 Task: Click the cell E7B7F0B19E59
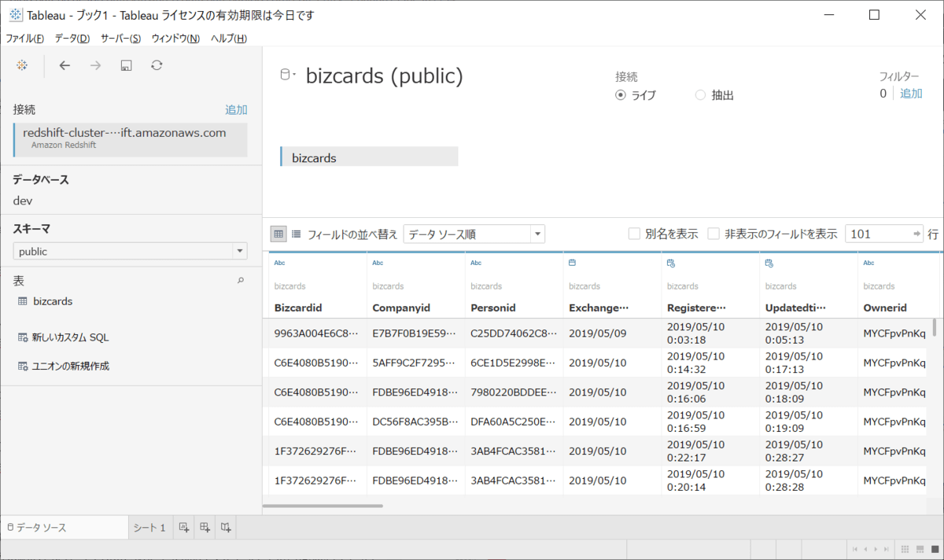(414, 333)
